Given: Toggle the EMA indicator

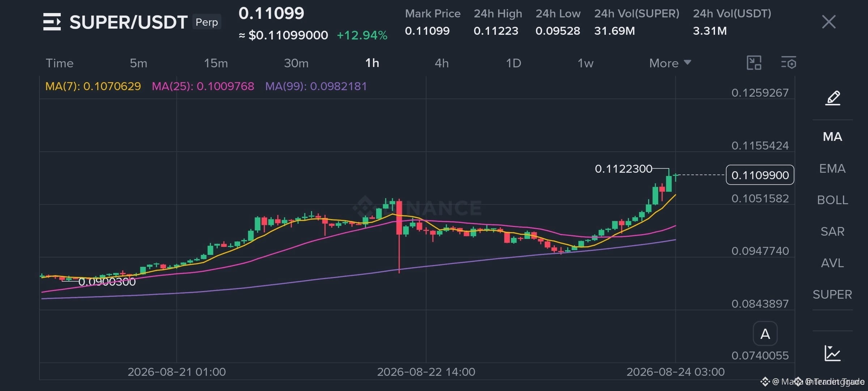Looking at the screenshot, I should click(x=833, y=169).
